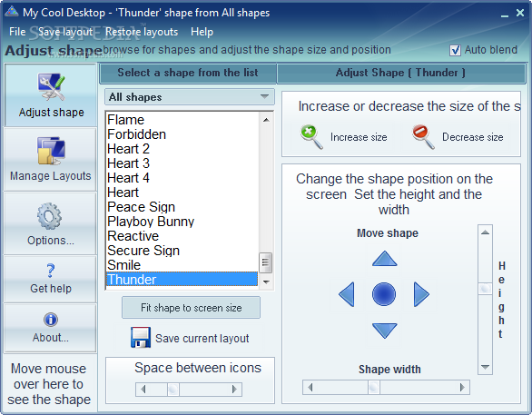Viewport: 532px width, 415px height.
Task: Select Secure Sign in the shape list
Action: click(182, 251)
